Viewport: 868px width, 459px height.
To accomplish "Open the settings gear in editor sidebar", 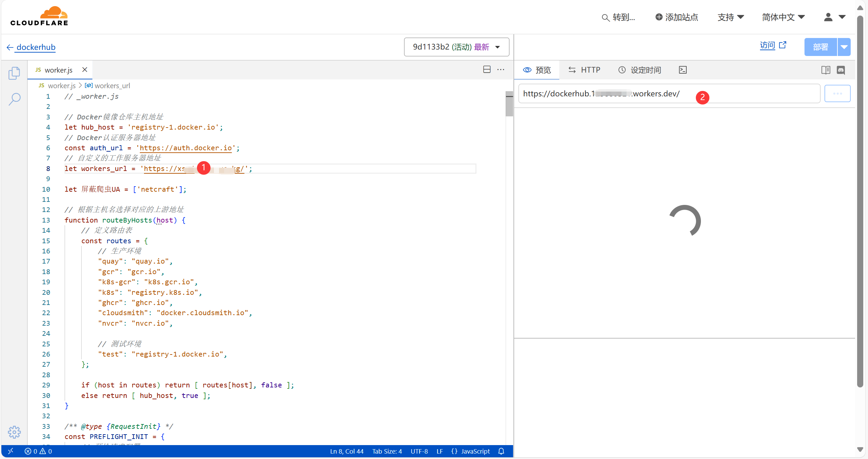I will (14, 432).
